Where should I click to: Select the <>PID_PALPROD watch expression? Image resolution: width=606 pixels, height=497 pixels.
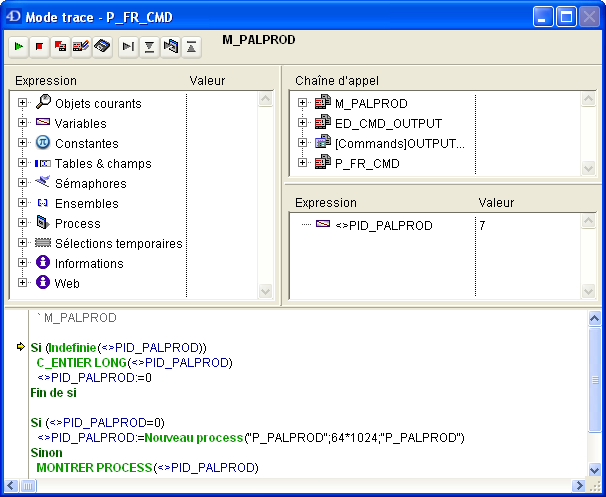tap(383, 225)
